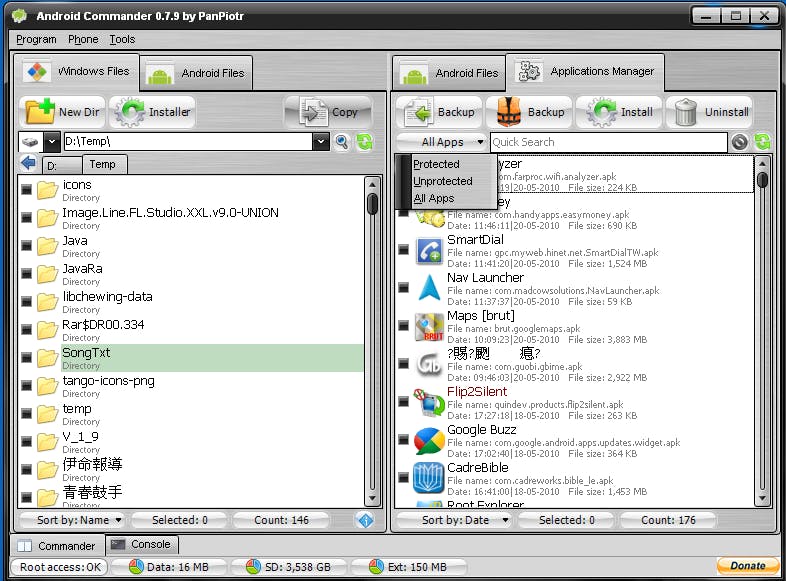Choose Protected from the filter list
Viewport: 786px width, 581px height.
pyautogui.click(x=436, y=164)
